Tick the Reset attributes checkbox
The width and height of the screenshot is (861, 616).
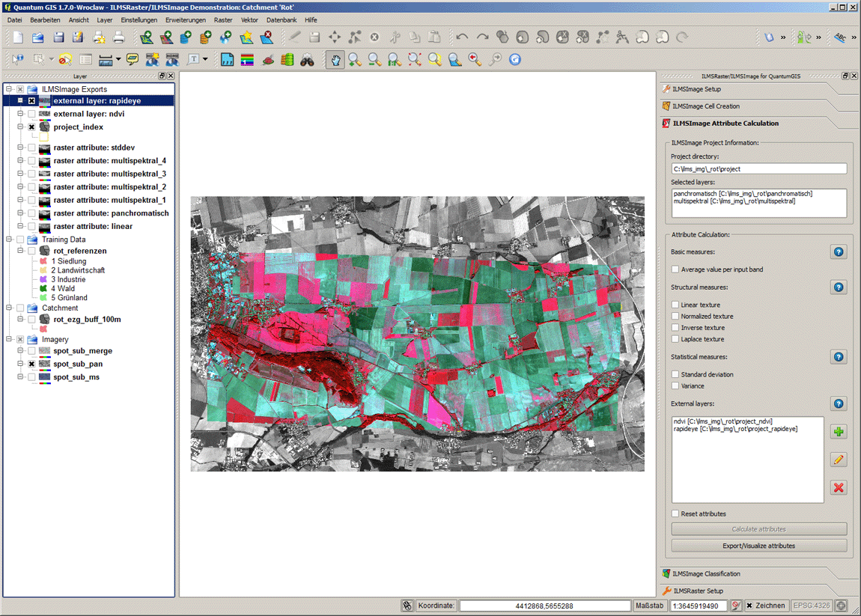[675, 513]
